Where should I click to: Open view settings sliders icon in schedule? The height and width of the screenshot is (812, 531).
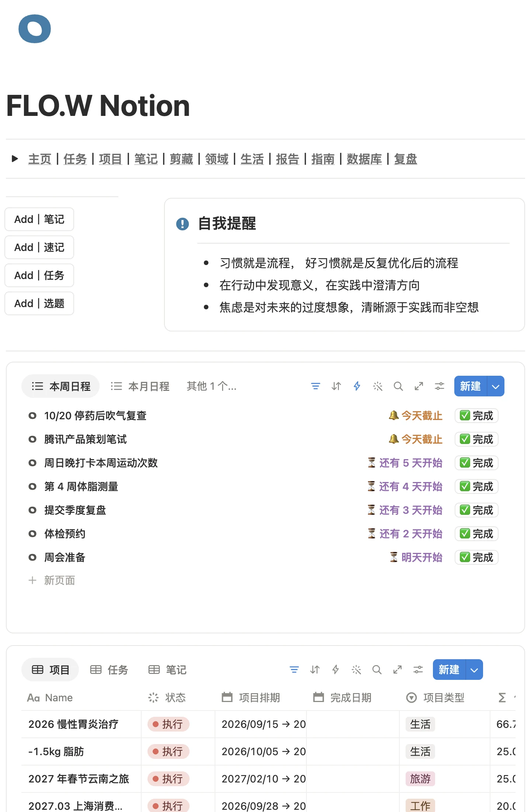[439, 386]
